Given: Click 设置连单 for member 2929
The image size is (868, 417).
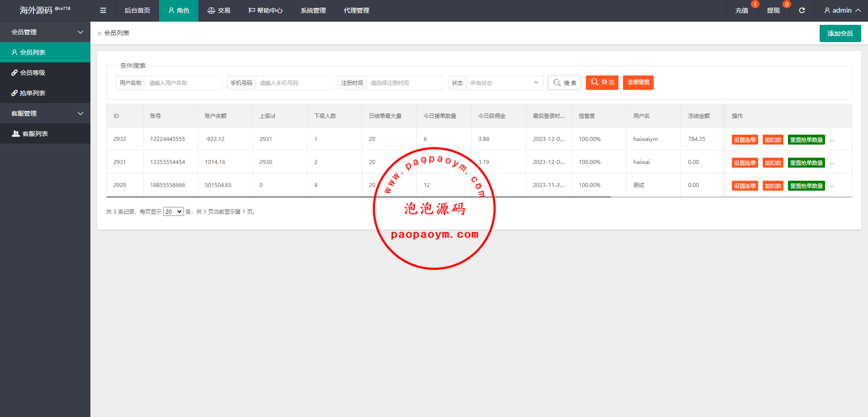Looking at the screenshot, I should pyautogui.click(x=745, y=186).
